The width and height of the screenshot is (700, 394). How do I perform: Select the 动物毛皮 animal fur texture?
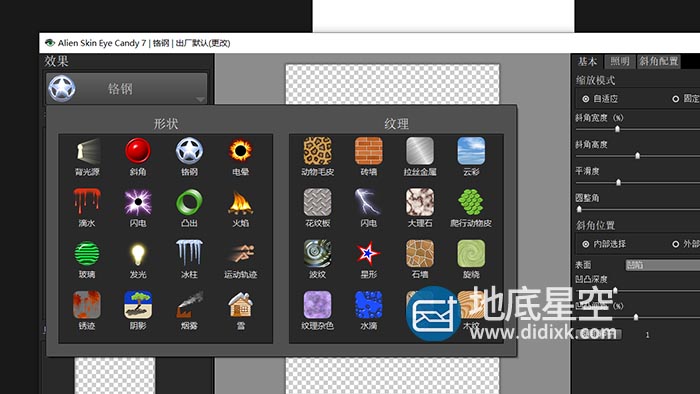click(x=317, y=151)
